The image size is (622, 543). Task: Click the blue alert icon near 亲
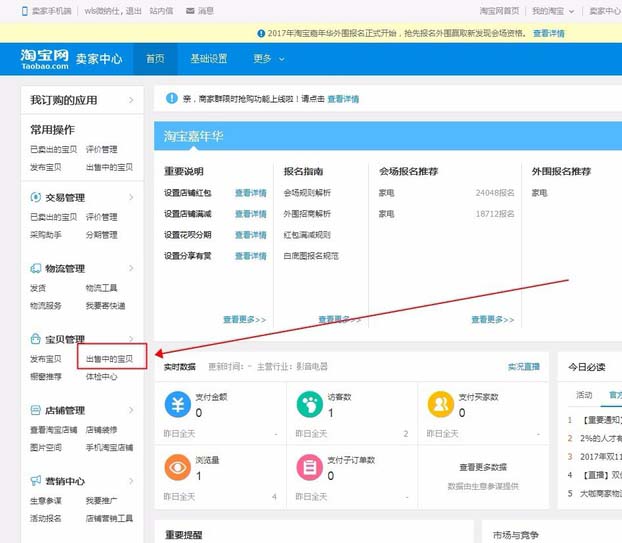coord(172,98)
